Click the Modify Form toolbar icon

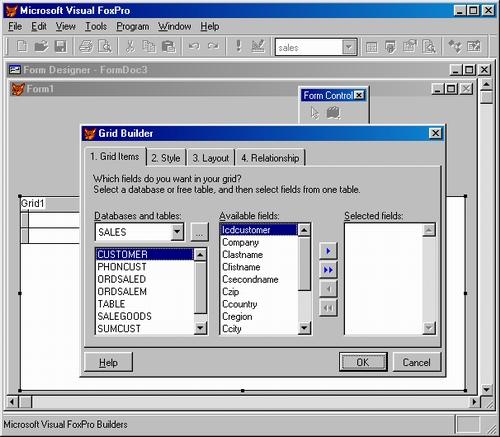coord(258,46)
